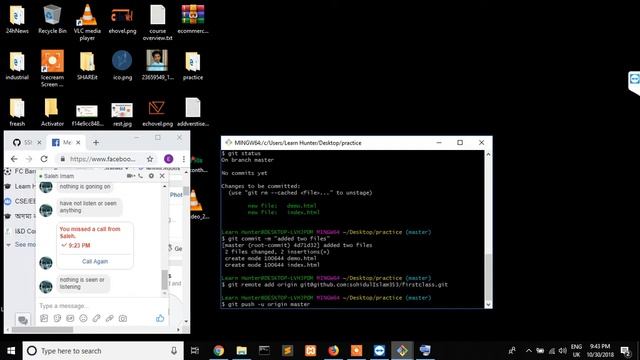This screenshot has height=360, width=640.
Task: Select the 24hNews folder on desktop
Action: point(17,20)
